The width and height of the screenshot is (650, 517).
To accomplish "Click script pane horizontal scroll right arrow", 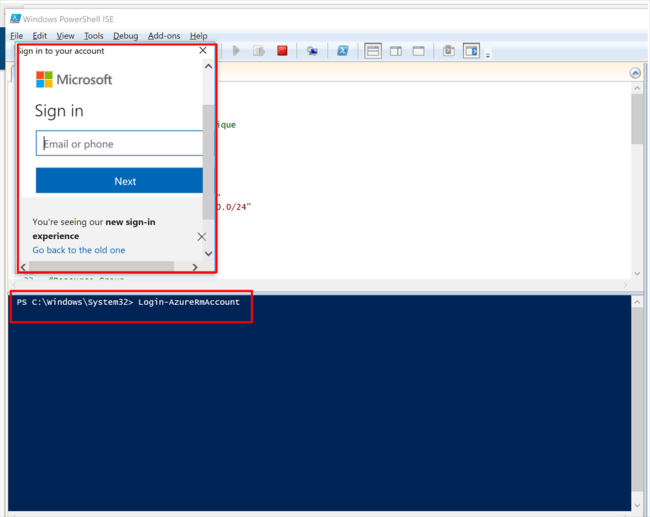I will [625, 285].
